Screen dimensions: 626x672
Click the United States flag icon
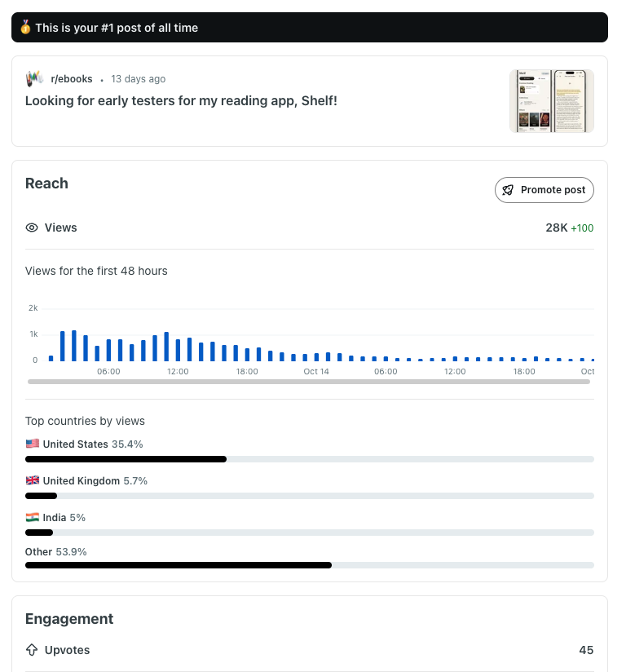tap(32, 444)
